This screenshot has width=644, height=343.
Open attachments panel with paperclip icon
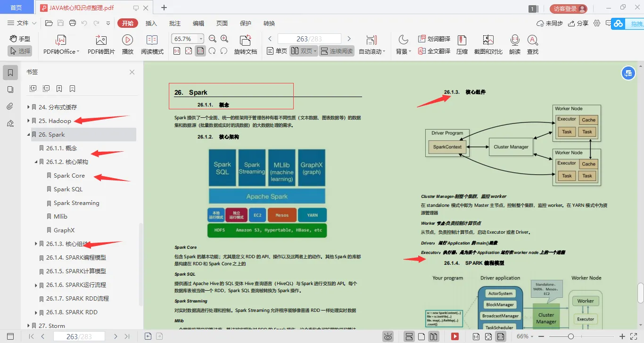coord(10,106)
